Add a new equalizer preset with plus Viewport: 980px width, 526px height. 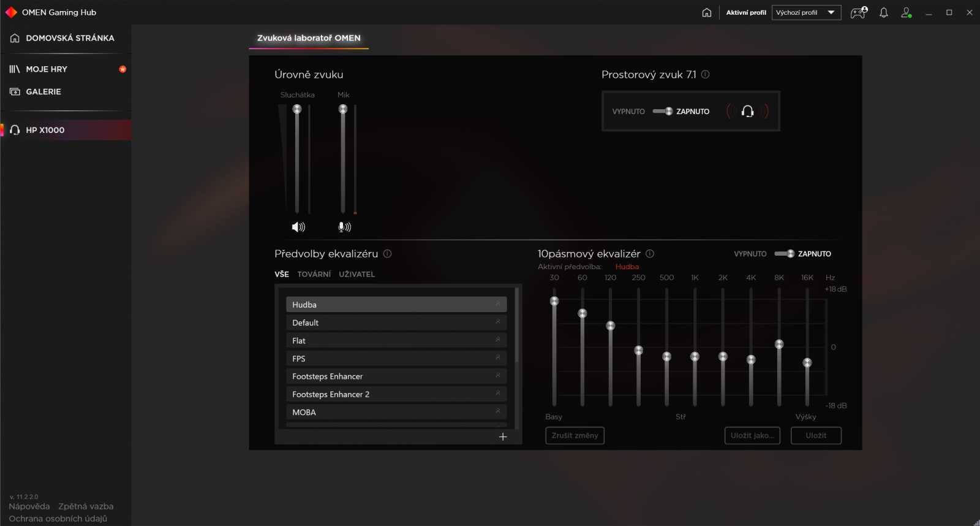pos(503,436)
